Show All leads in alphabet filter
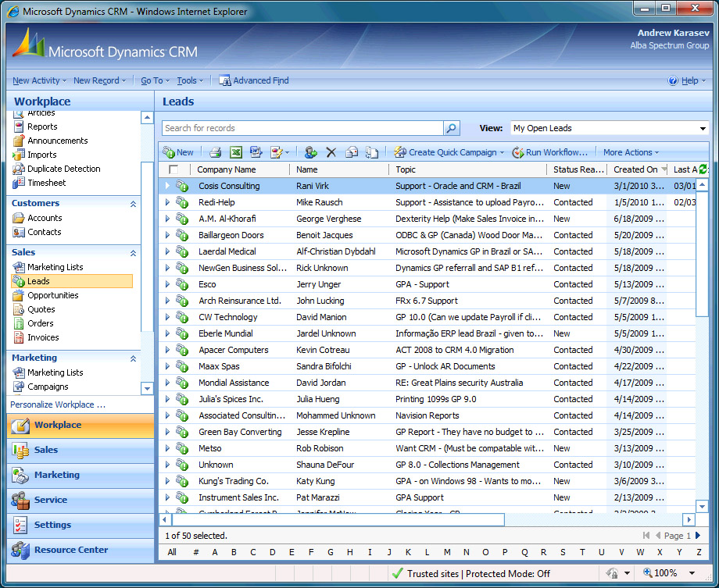 (172, 552)
